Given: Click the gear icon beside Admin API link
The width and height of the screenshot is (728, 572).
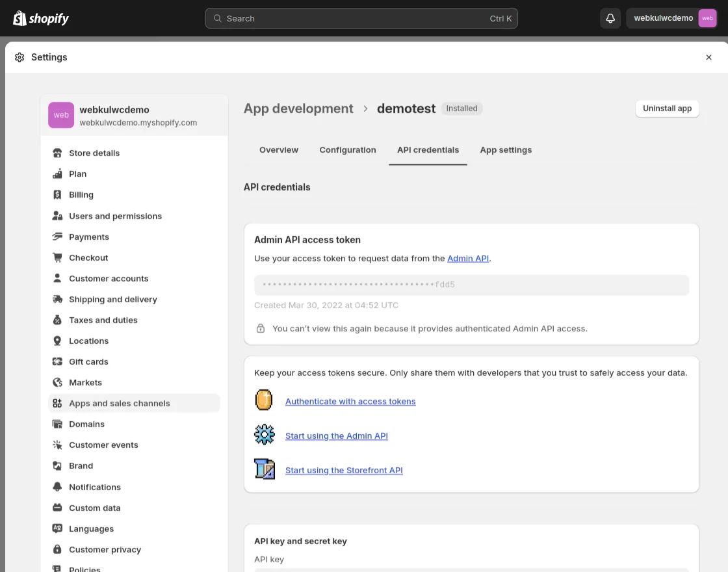Looking at the screenshot, I should pos(264,435).
